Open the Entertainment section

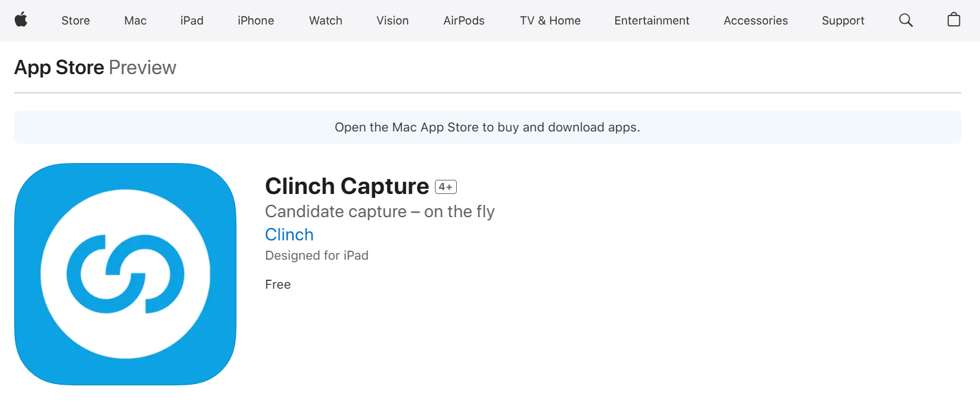(651, 21)
